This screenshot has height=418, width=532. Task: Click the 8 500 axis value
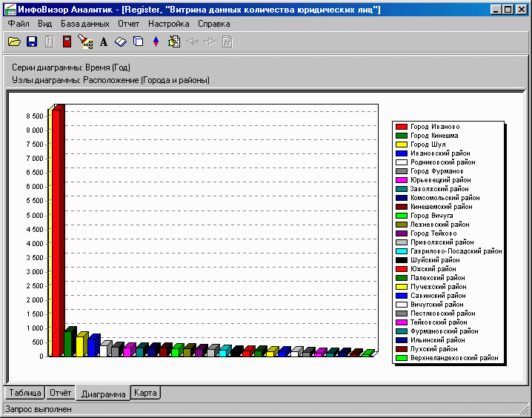[x=35, y=116]
